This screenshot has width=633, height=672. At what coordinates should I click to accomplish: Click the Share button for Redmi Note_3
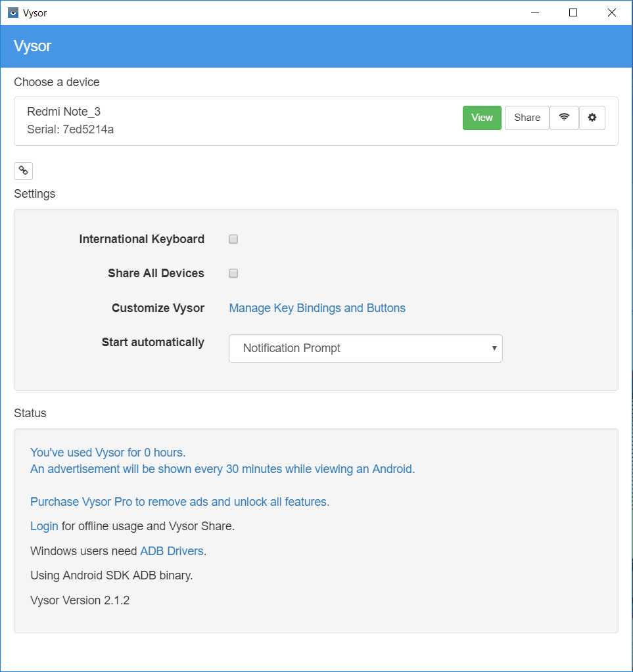tap(527, 118)
